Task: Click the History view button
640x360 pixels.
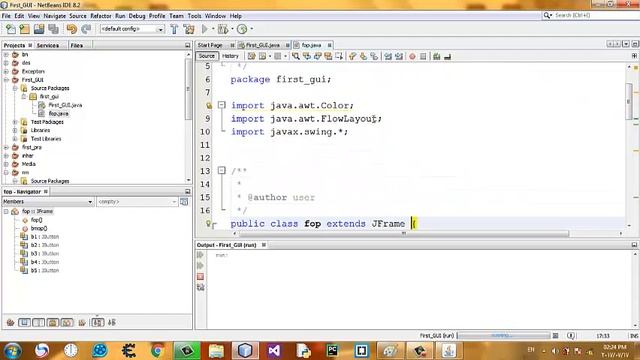Action: pyautogui.click(x=230, y=56)
